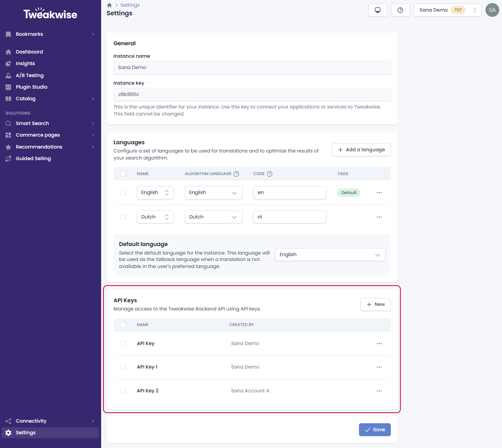
Task: Click the Save button
Action: [x=375, y=430]
